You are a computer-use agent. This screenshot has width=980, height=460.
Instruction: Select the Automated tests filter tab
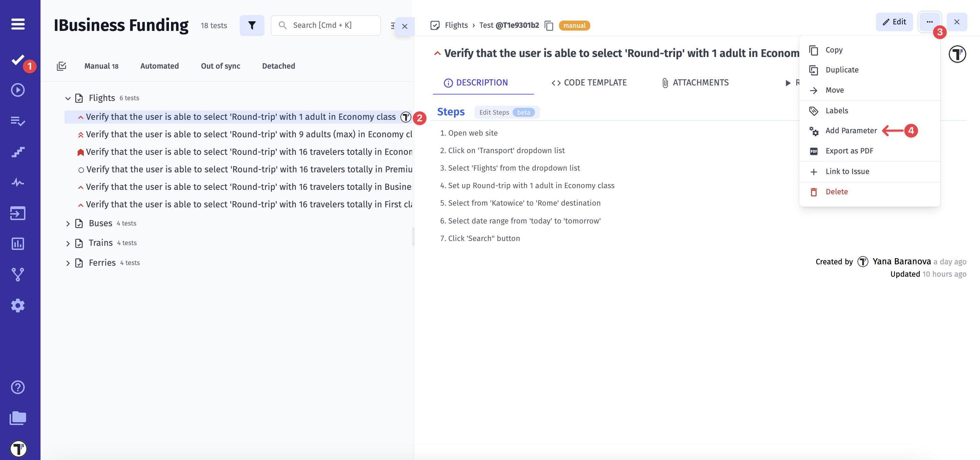pos(159,66)
